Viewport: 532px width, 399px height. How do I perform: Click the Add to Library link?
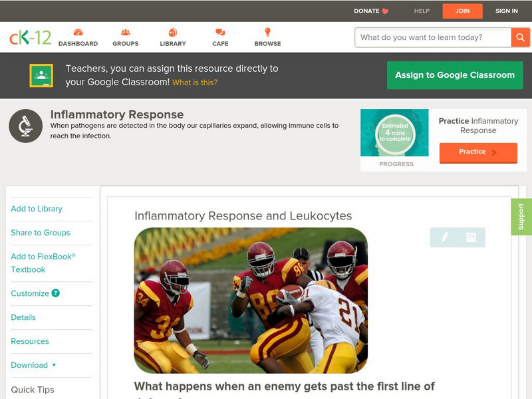click(x=37, y=209)
